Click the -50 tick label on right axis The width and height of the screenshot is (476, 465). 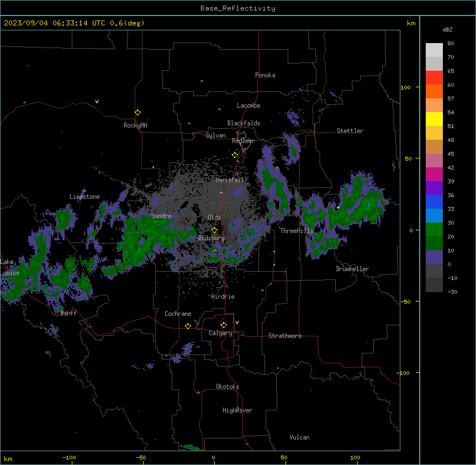405,302
